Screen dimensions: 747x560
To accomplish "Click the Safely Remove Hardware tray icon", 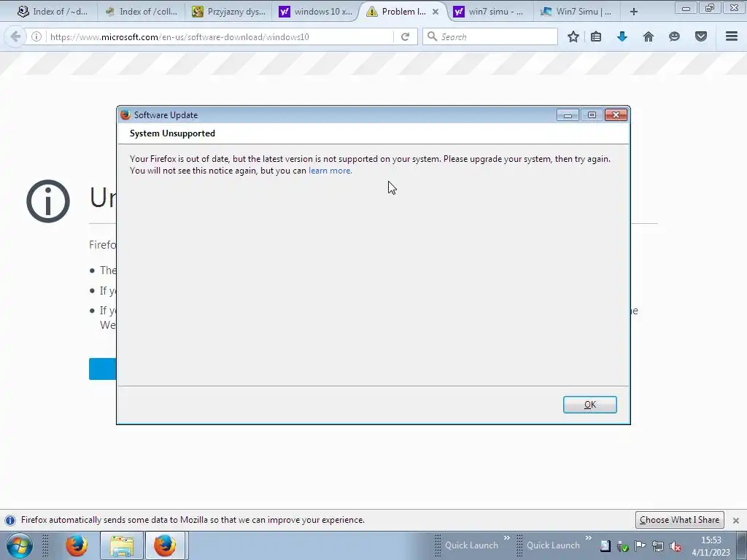I will tap(623, 547).
